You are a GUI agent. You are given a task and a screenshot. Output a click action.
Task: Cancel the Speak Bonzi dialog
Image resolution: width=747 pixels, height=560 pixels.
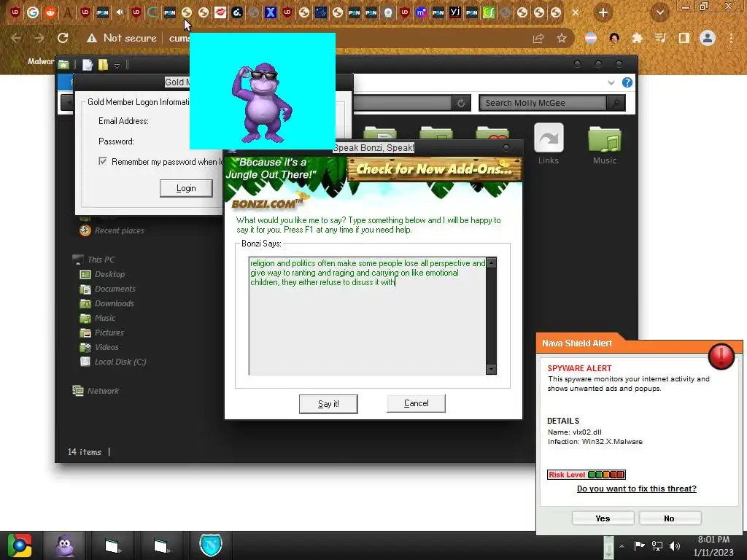[416, 403]
